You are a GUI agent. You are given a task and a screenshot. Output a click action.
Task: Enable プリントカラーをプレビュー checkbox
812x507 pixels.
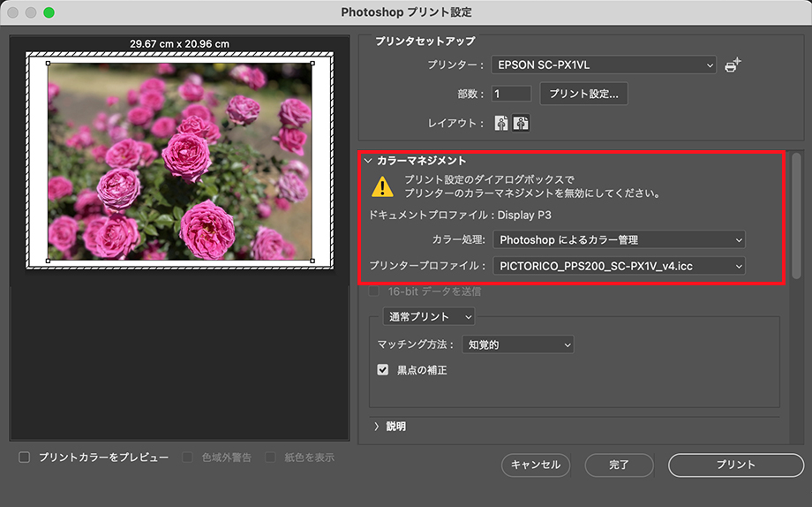click(x=25, y=458)
